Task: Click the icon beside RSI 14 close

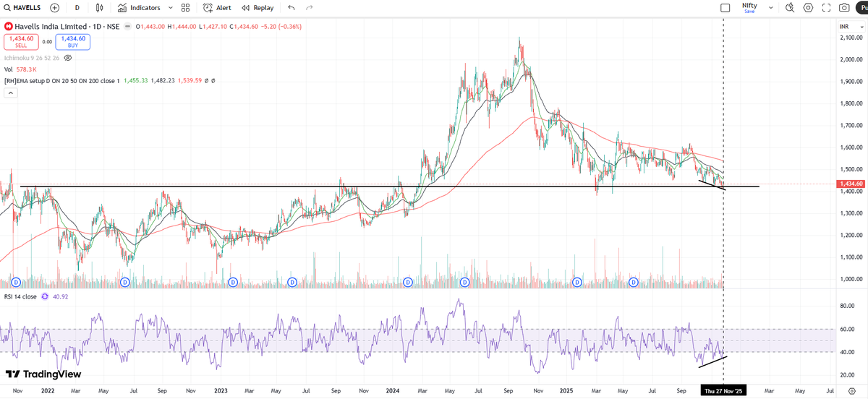Action: pyautogui.click(x=45, y=296)
